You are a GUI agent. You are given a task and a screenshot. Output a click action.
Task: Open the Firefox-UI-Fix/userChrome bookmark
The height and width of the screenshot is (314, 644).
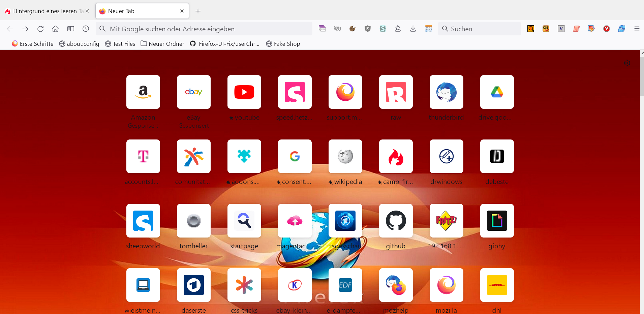tap(225, 44)
